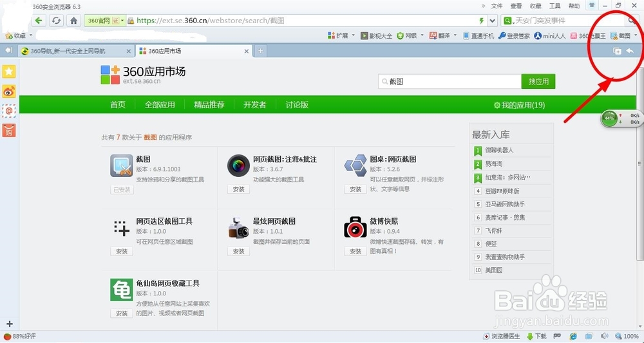This screenshot has width=644, height=343.
Task: Toggle the sidebar collapse arrow at tab bar
Action: tap(8, 50)
